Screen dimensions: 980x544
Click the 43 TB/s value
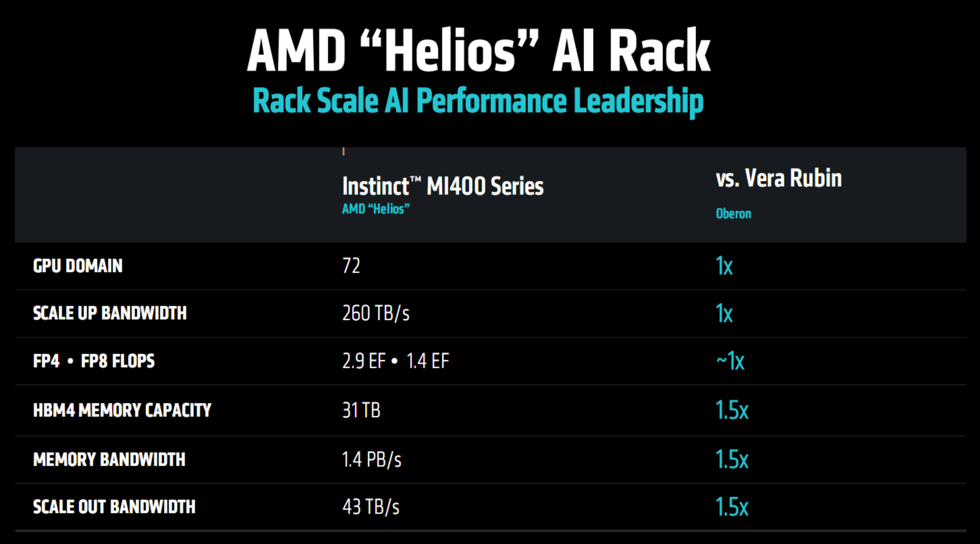tap(371, 507)
